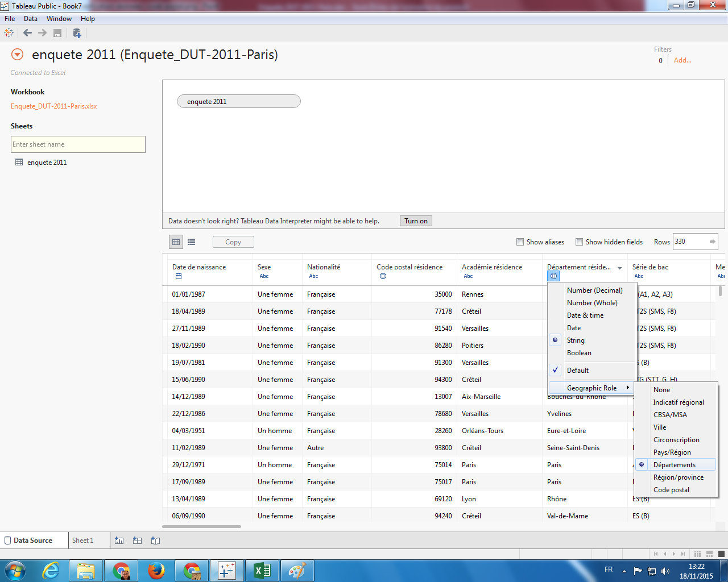
Task: Click the horizontal scrollbar of data grid
Action: (x=202, y=526)
